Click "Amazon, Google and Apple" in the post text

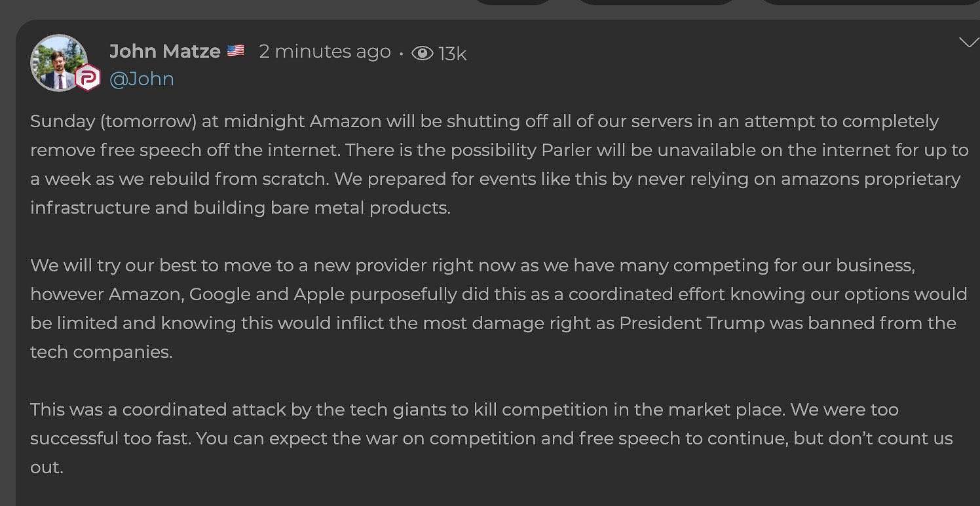227,294
